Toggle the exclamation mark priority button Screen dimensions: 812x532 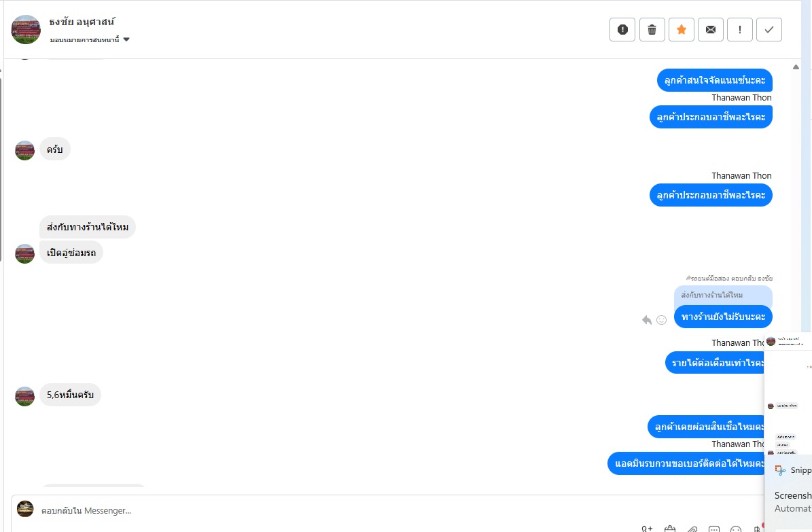pos(740,29)
